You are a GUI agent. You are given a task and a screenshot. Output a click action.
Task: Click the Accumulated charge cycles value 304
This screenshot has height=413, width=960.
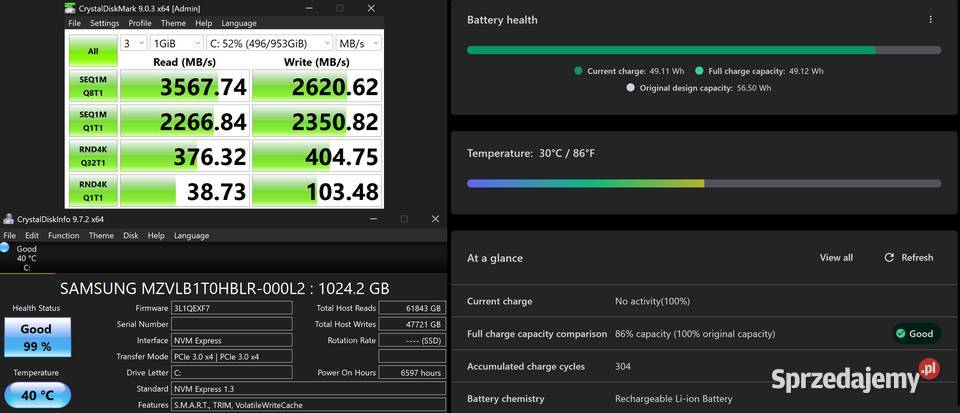click(x=623, y=366)
